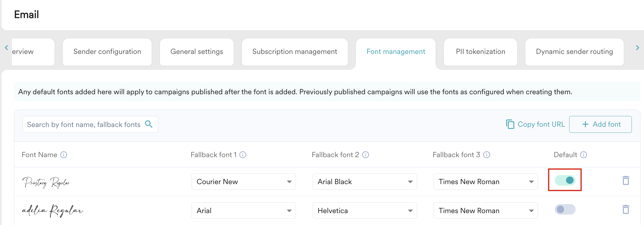Viewport: 644px width, 225px height.
Task: Click the Copy font URL link
Action: pos(536,124)
